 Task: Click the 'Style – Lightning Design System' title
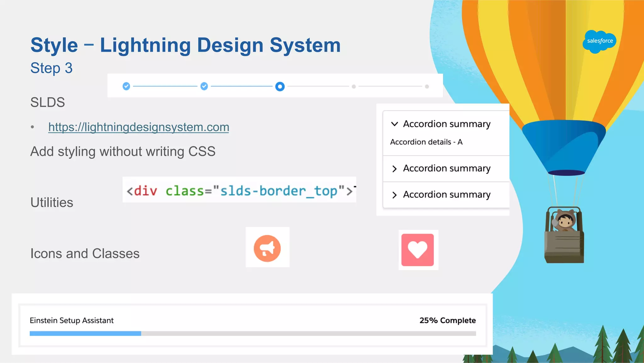[186, 45]
